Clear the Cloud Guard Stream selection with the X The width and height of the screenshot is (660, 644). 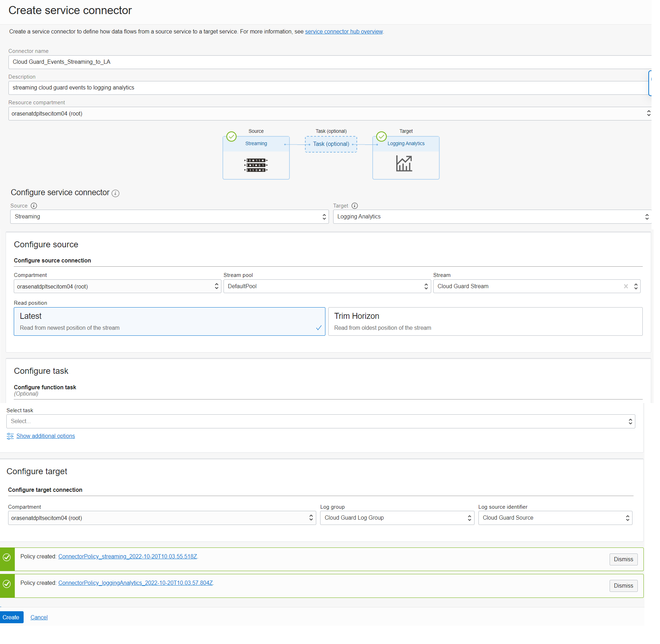click(626, 286)
